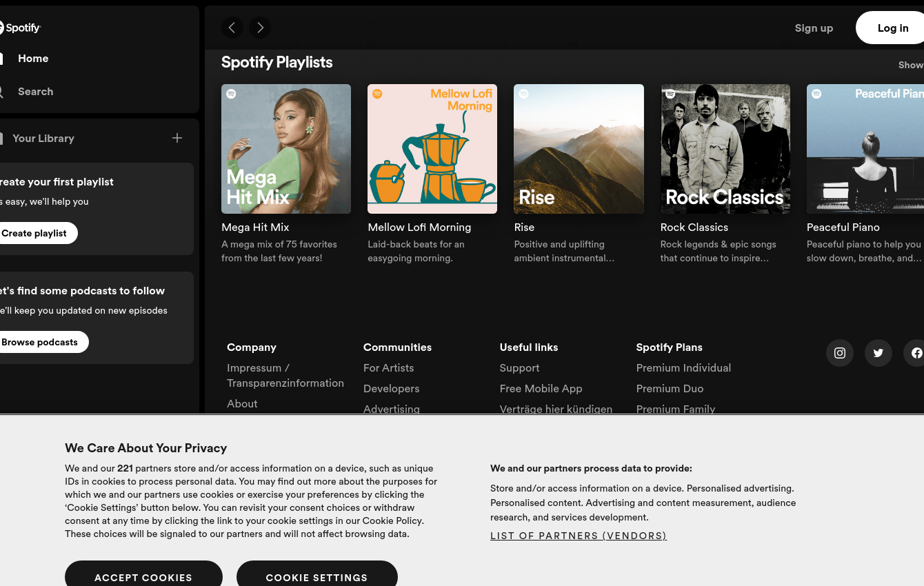Open Spotify's Instagram page icon
Viewport: 924px width, 586px height.
[x=840, y=353]
